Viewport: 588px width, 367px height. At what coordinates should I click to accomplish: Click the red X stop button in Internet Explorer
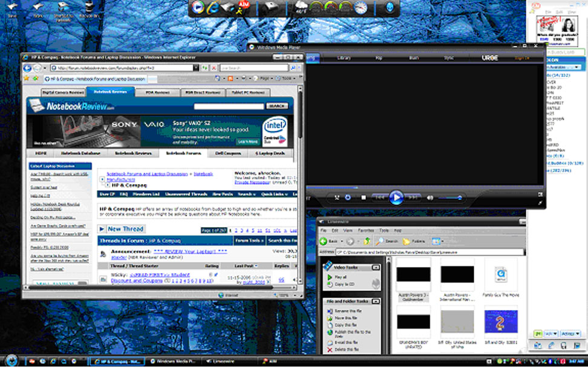coord(214,68)
